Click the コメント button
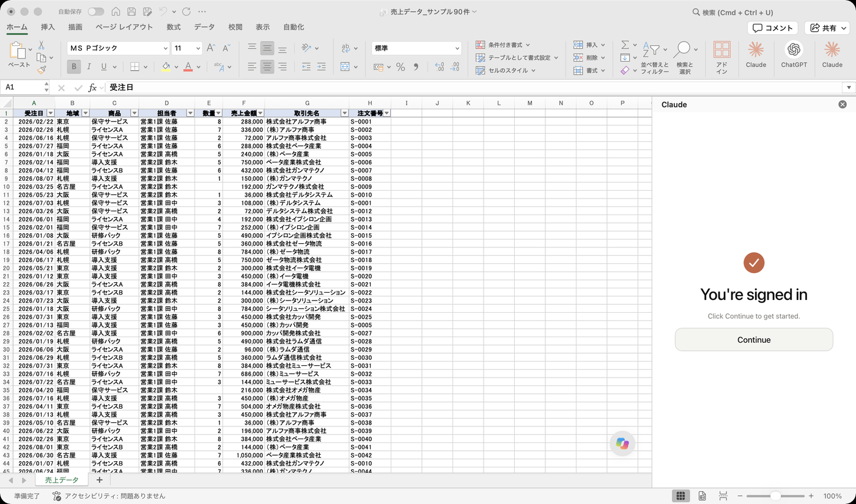Image resolution: width=856 pixels, height=504 pixels. pos(773,27)
